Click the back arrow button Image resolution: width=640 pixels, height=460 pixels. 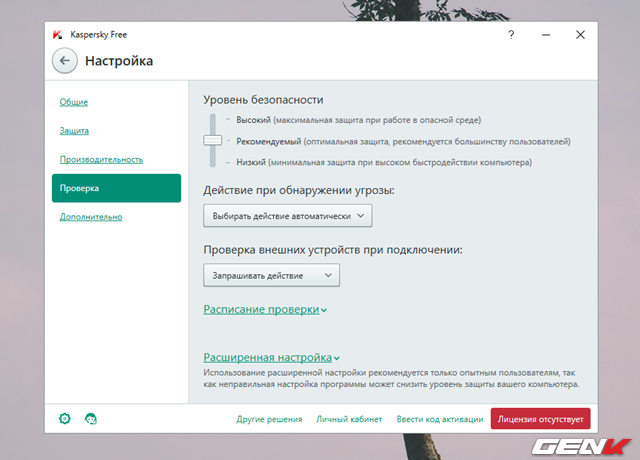coord(65,61)
